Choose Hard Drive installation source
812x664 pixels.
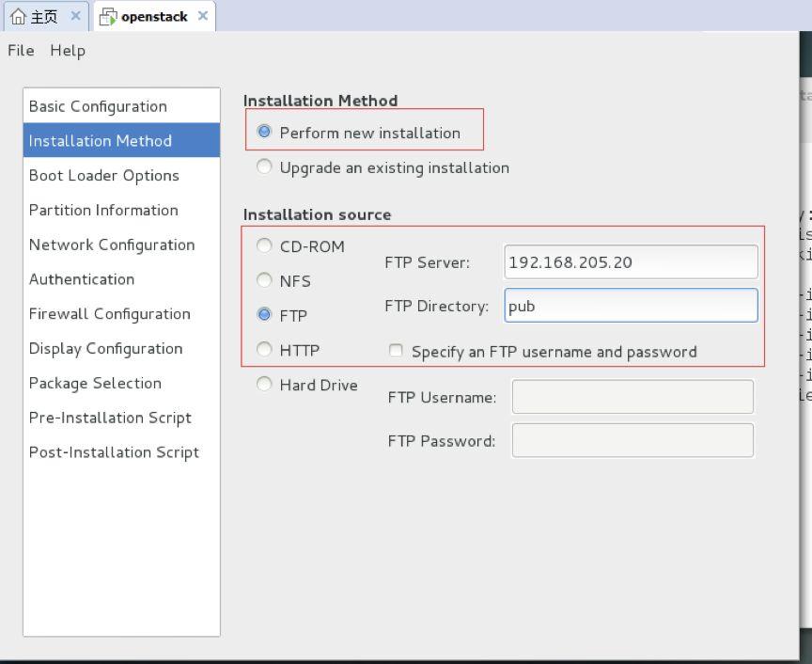264,385
